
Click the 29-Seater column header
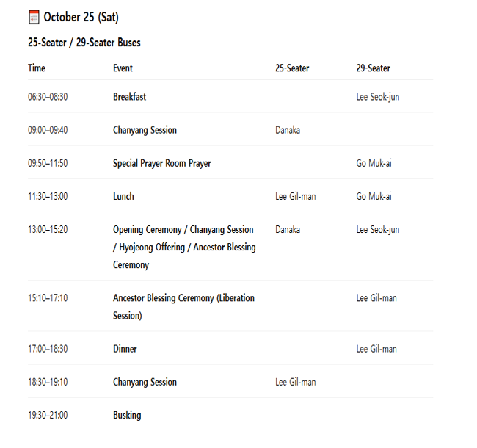click(374, 68)
